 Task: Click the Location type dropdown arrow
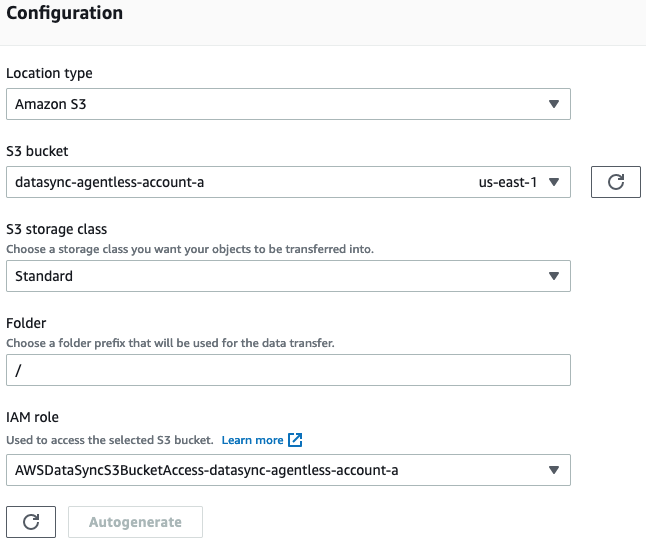555,104
